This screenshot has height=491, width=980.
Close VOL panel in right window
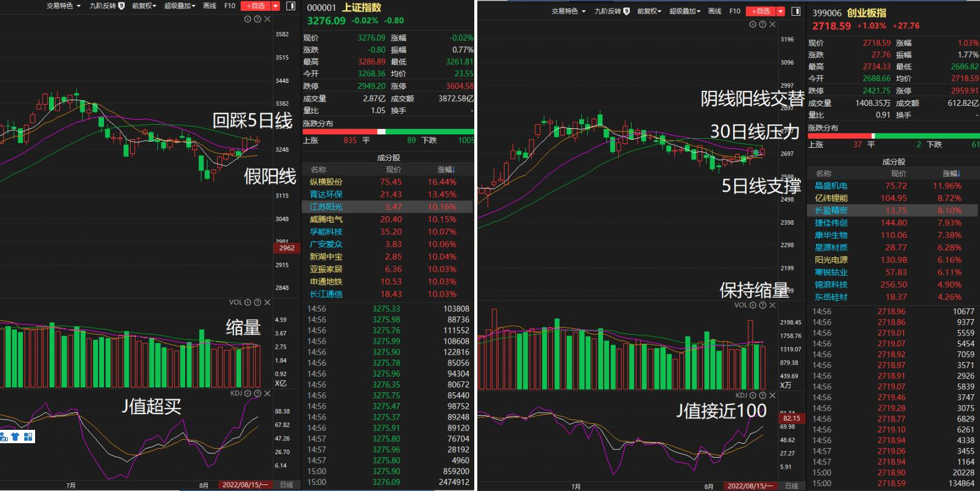coord(773,305)
